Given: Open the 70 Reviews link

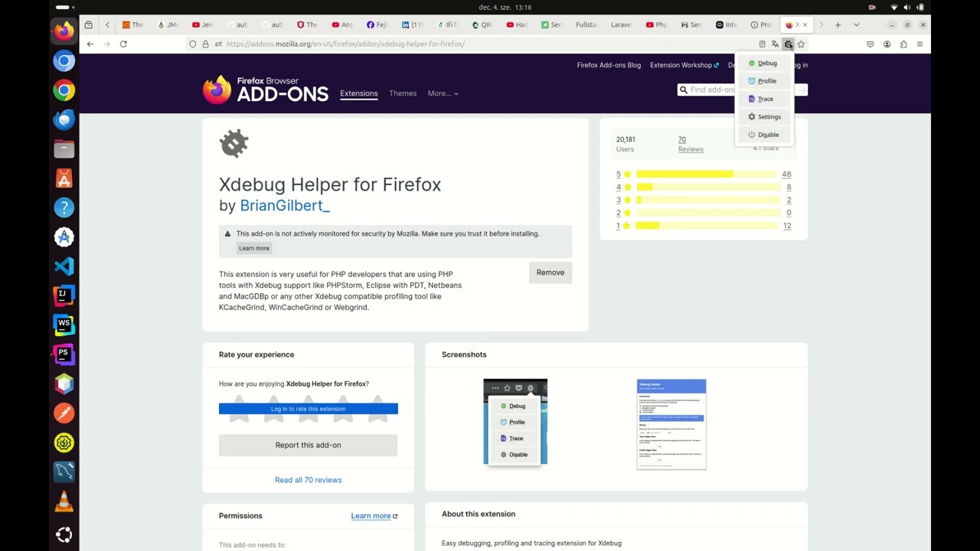Looking at the screenshot, I should (x=691, y=144).
